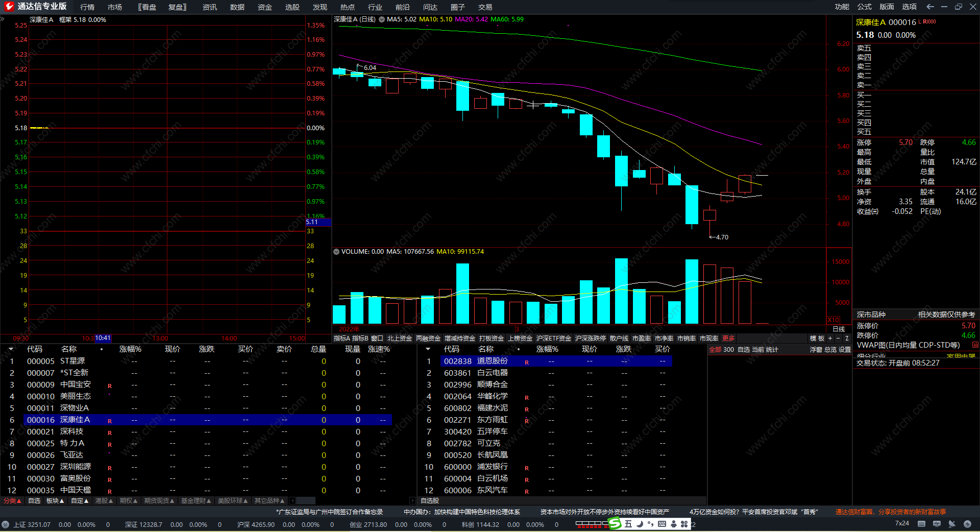The width and height of the screenshot is (980, 532).
Task: Click the minus zoom icon on the indicator bar
Action: pos(838,338)
